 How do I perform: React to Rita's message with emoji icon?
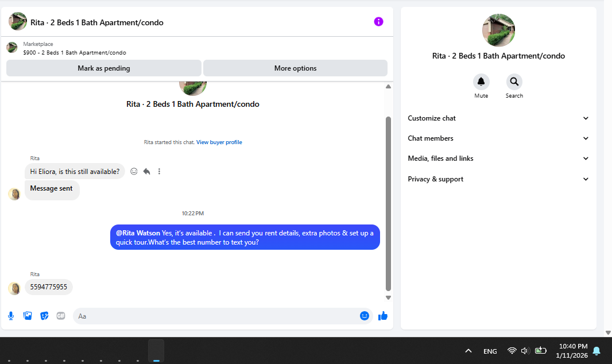(134, 171)
